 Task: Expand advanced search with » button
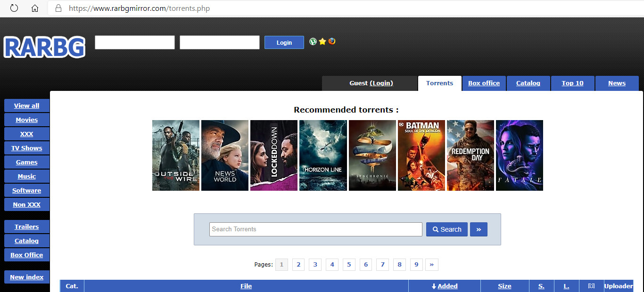pos(479,229)
